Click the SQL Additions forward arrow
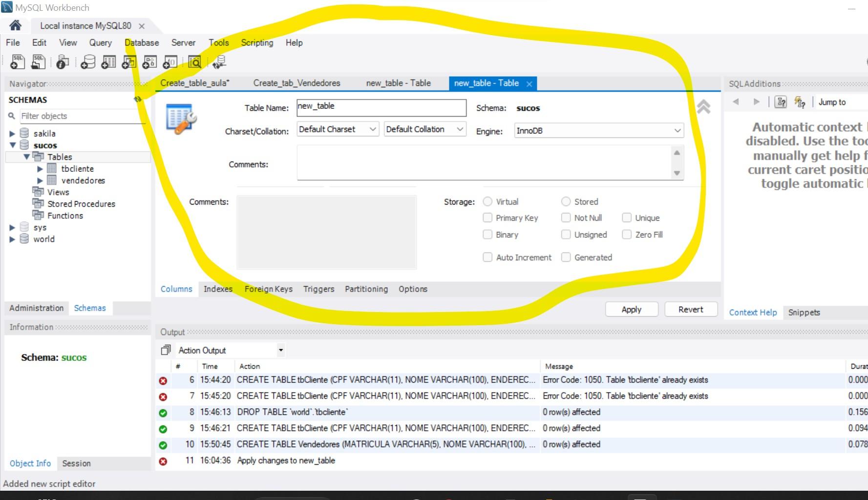The height and width of the screenshot is (500, 868). tap(757, 102)
